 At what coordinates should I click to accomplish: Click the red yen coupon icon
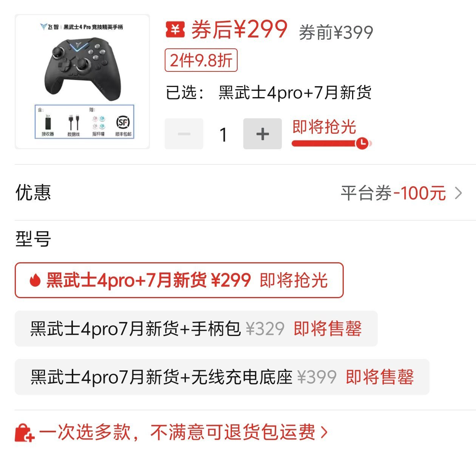[x=175, y=29]
